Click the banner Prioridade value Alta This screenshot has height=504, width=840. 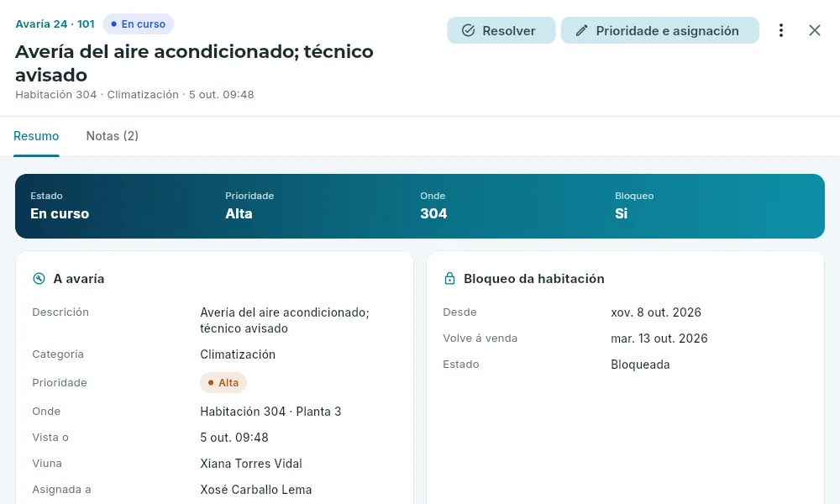(239, 213)
